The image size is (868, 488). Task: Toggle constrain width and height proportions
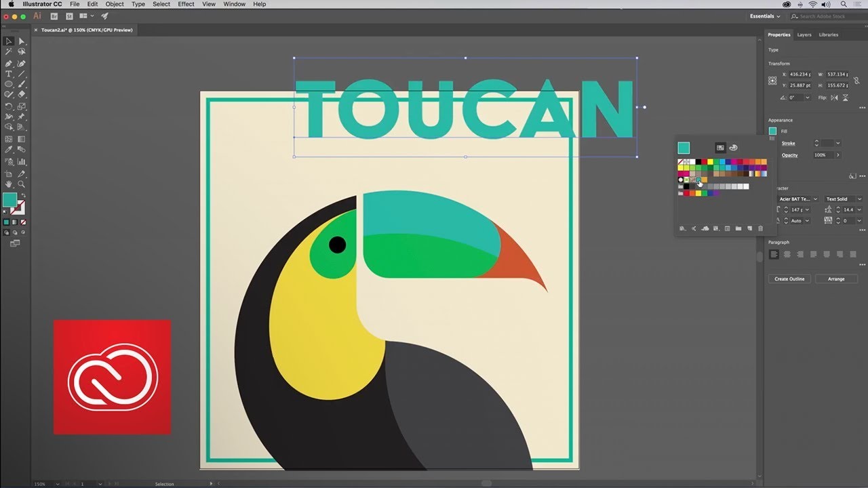(856, 80)
